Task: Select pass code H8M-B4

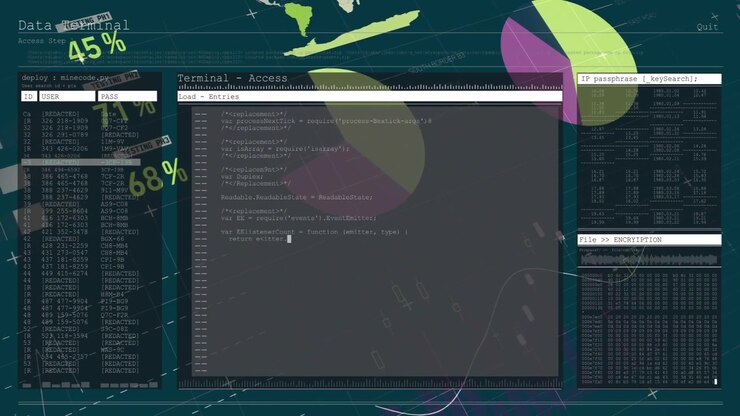Action: click(112, 294)
